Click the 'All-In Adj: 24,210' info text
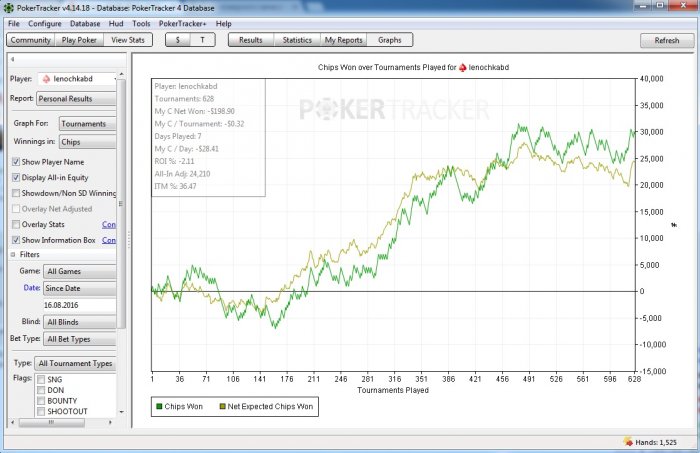The height and width of the screenshot is (453, 700). (x=182, y=174)
